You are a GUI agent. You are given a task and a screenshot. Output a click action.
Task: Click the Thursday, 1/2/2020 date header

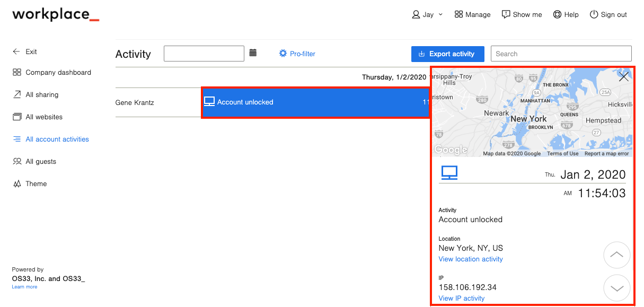tap(394, 77)
